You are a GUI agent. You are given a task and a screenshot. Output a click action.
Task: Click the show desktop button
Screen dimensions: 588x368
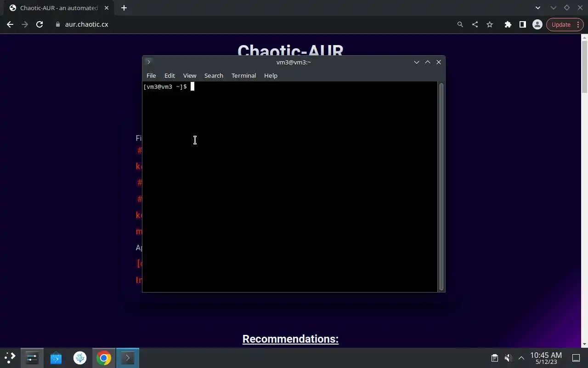click(576, 358)
